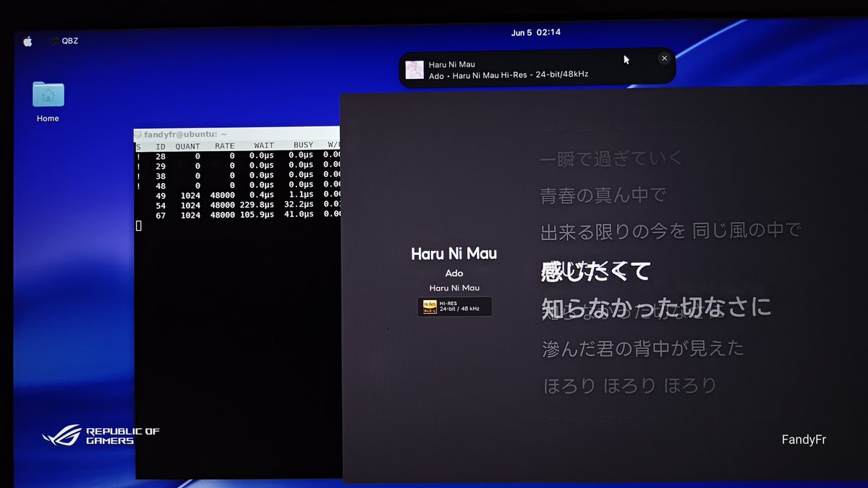Open the clock showing Jun 5 02:14

pyautogui.click(x=536, y=33)
